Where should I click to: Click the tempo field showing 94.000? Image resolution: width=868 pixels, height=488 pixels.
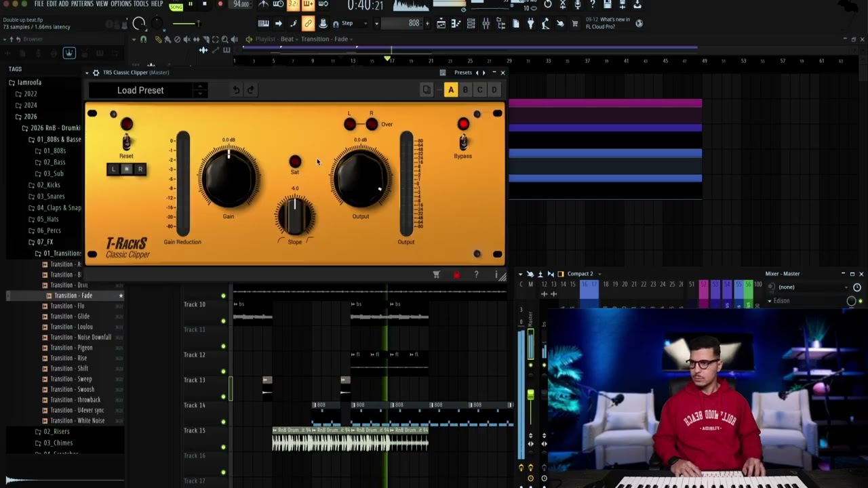pos(241,5)
